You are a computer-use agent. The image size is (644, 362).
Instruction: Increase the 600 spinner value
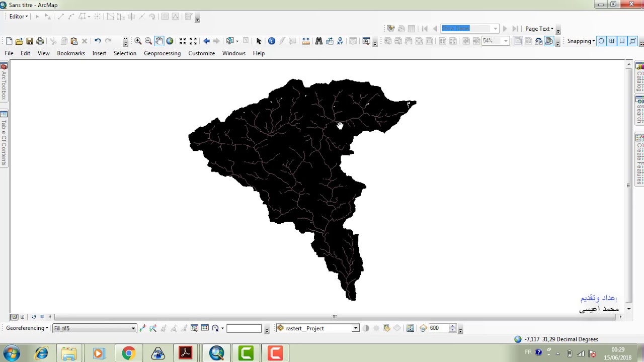[x=452, y=326]
